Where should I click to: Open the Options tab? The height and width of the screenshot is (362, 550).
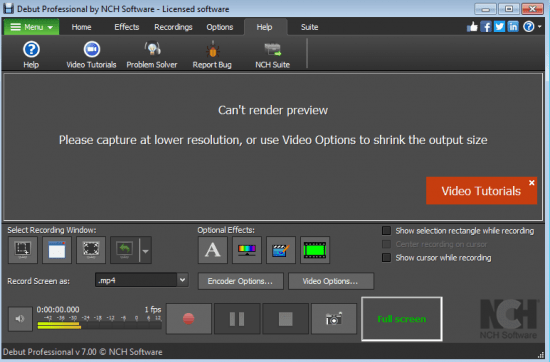click(x=220, y=27)
